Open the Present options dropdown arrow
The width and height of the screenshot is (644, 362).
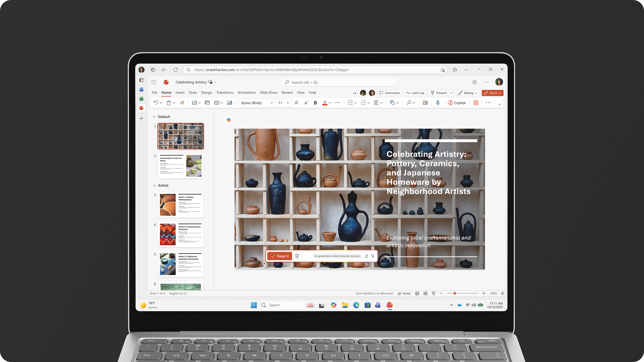coord(451,93)
